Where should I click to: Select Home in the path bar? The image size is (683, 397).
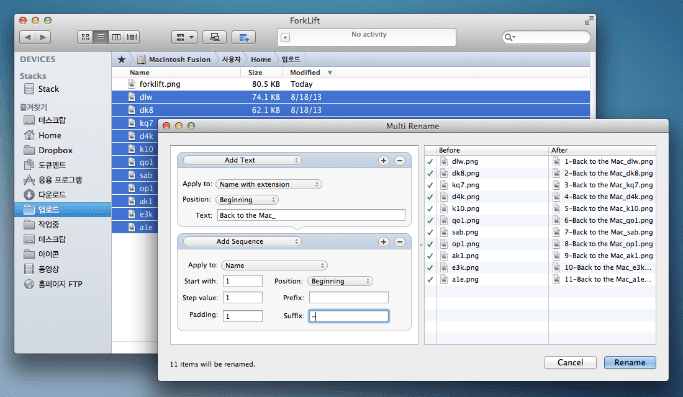pyautogui.click(x=261, y=59)
